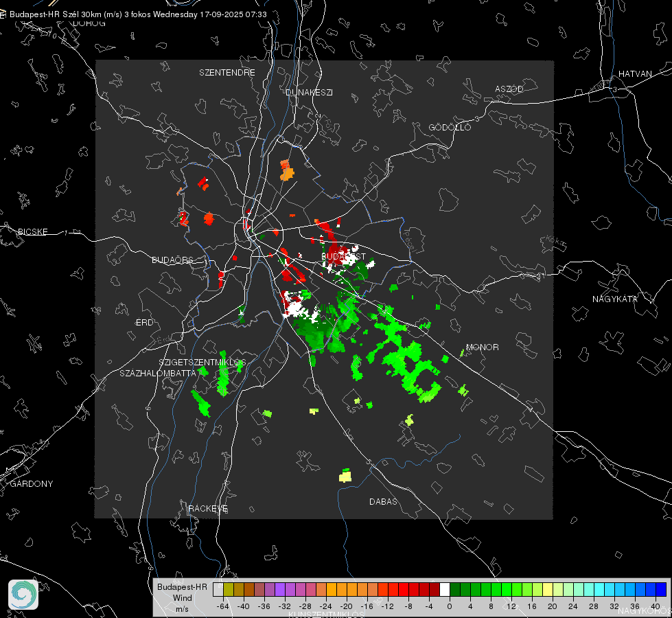This screenshot has height=618, width=672.
Task: Click the DABAS town label
Action: tap(383, 501)
